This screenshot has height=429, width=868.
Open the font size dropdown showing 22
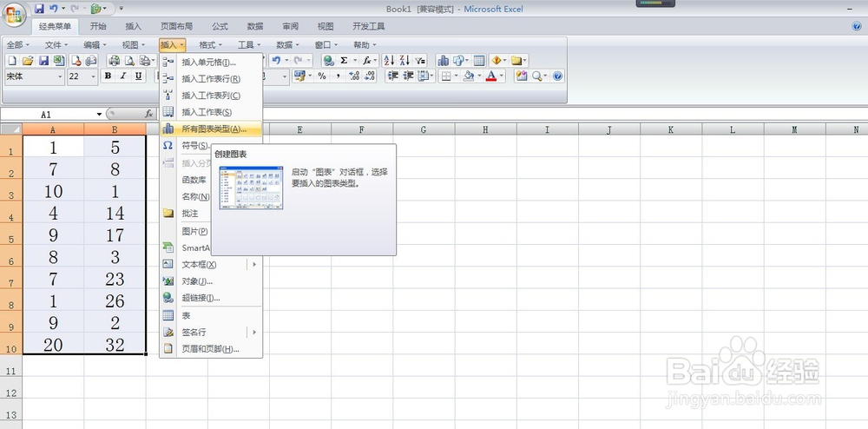point(93,77)
